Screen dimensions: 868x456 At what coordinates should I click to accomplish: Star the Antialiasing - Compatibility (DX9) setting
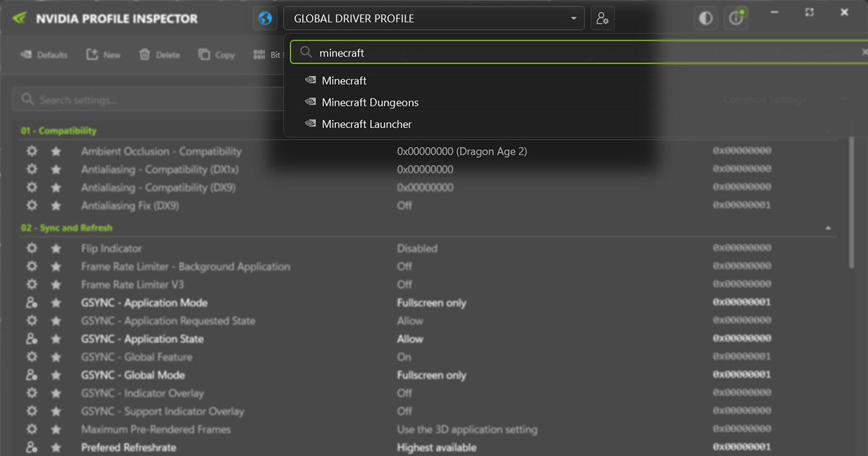click(x=56, y=187)
